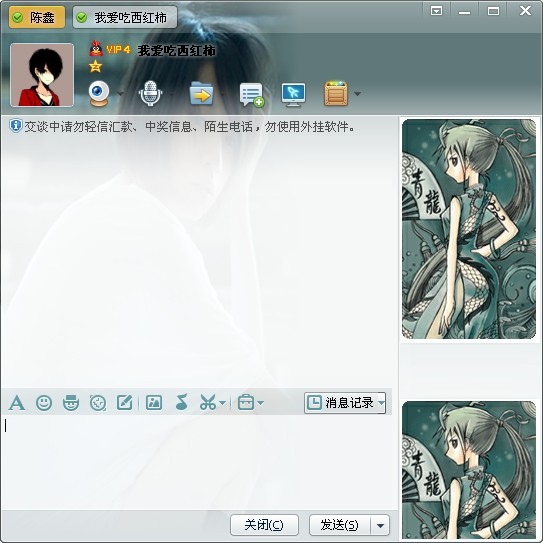Expand the briefcase tools dropdown arrow

coord(261,403)
